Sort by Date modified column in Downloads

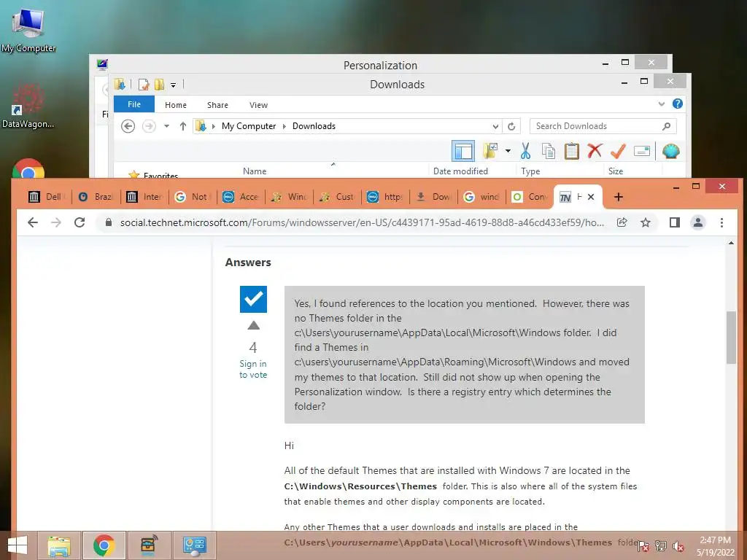point(461,171)
